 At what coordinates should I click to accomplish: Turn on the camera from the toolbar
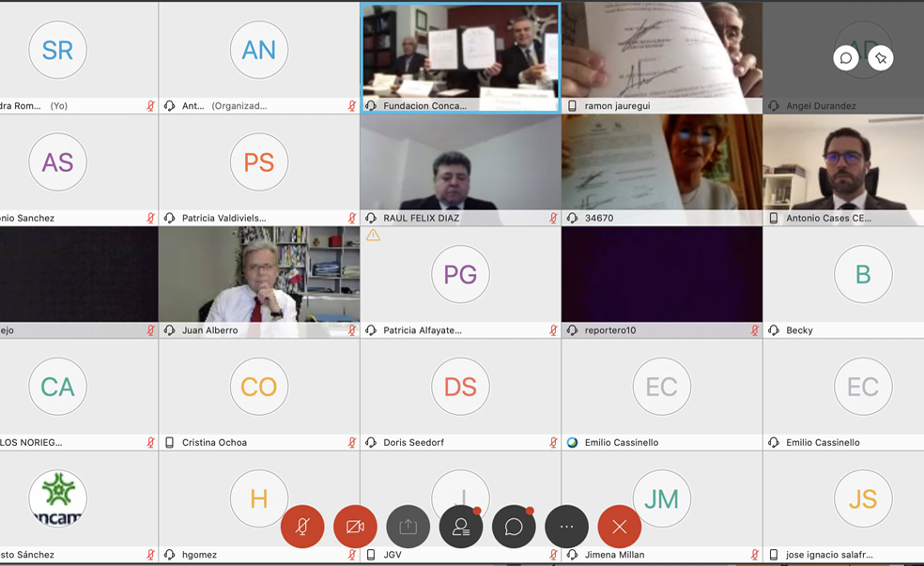[x=355, y=527]
